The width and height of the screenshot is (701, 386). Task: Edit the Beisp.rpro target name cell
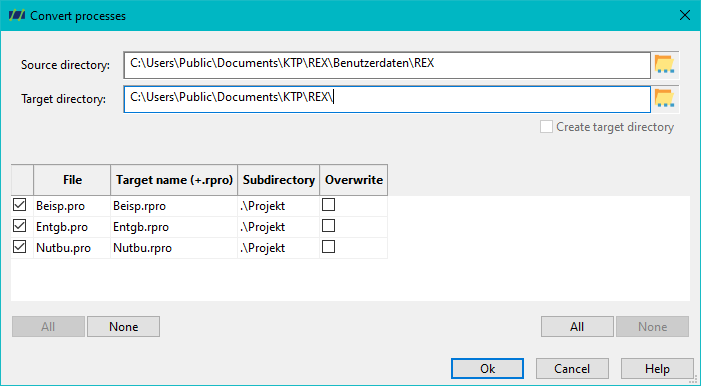pos(174,206)
